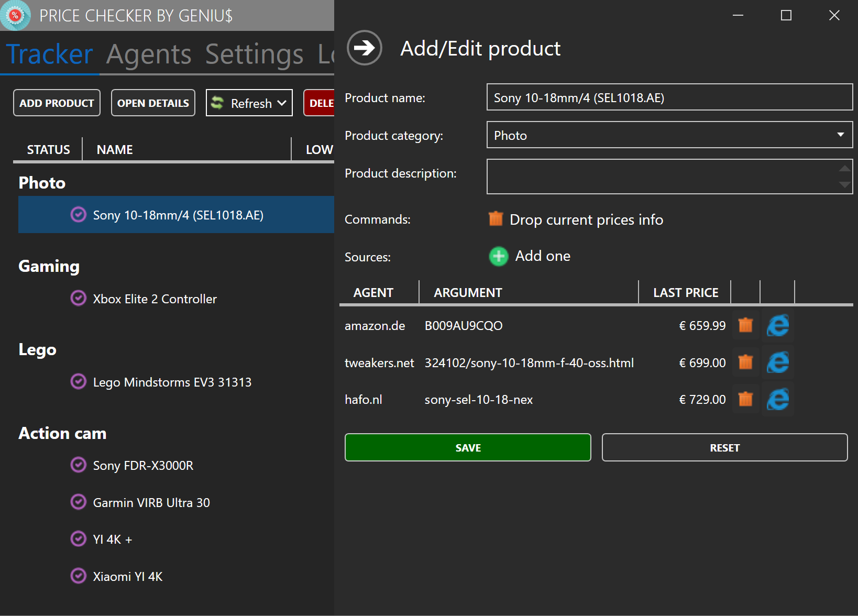The width and height of the screenshot is (858, 616).
Task: Click the ADD PRODUCT button
Action: pos(57,103)
